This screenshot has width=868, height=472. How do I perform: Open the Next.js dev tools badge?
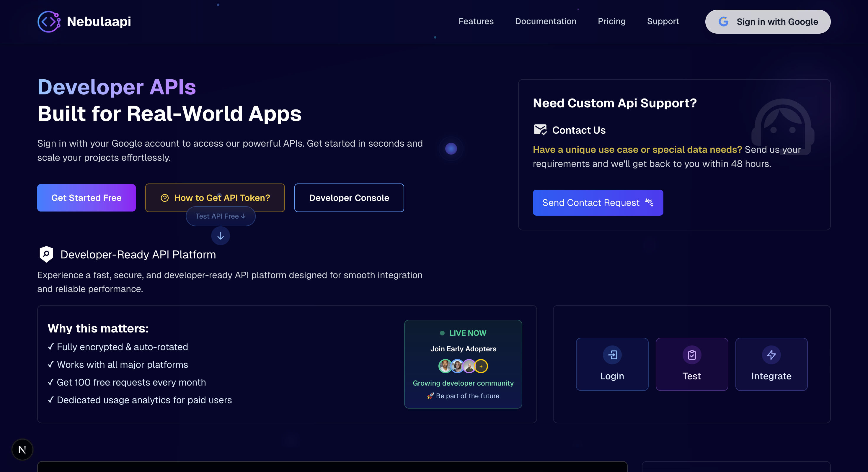22,450
